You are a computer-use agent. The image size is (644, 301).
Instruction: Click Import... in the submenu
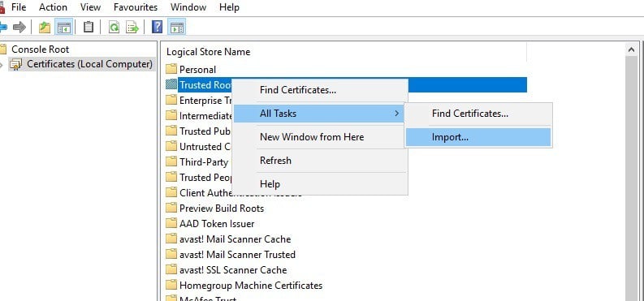pyautogui.click(x=478, y=137)
